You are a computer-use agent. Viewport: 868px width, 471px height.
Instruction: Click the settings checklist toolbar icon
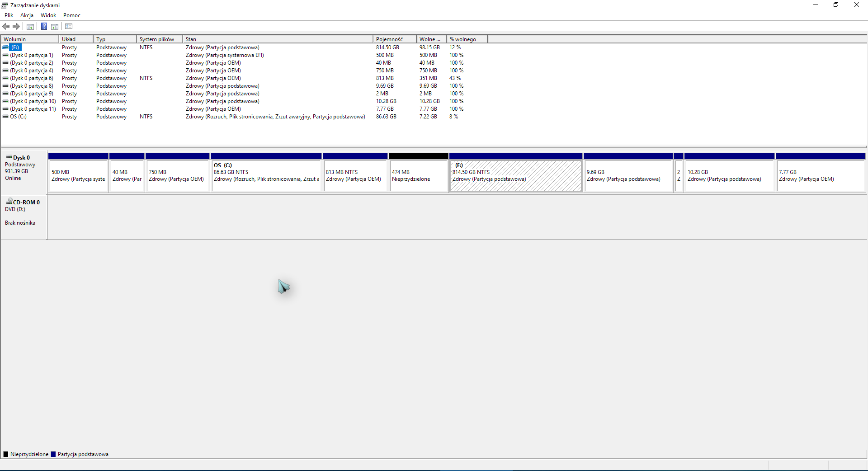click(69, 26)
